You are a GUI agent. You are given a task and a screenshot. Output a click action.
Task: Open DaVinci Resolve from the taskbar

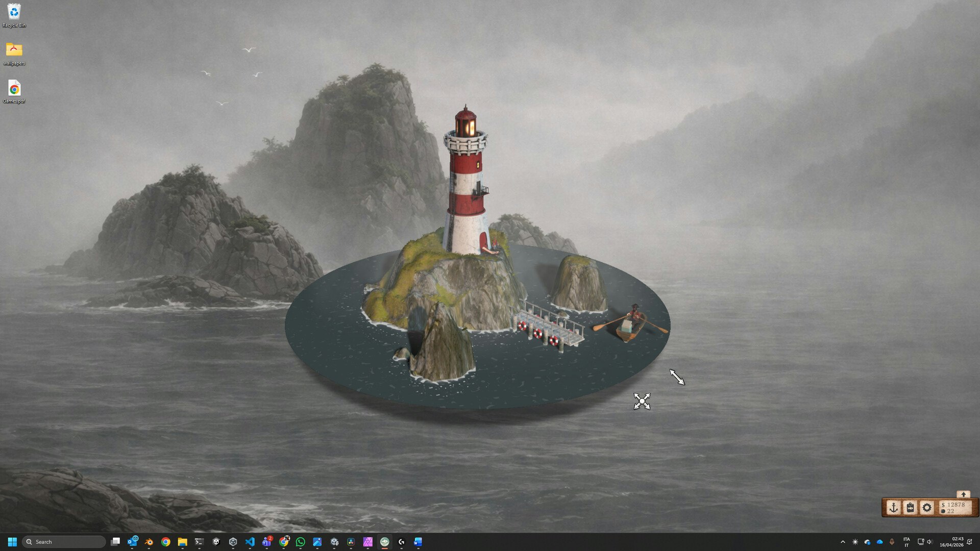coord(351,542)
